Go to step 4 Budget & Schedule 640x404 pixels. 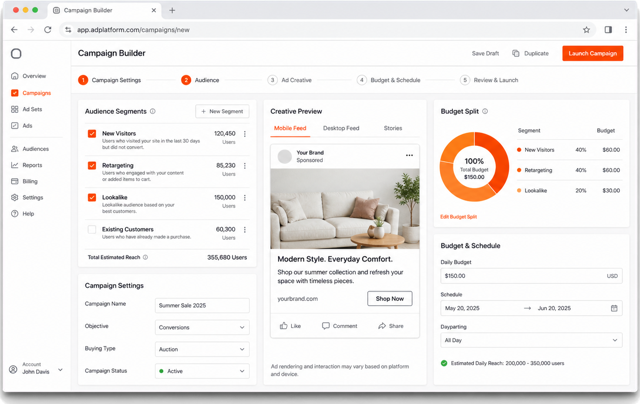point(389,80)
